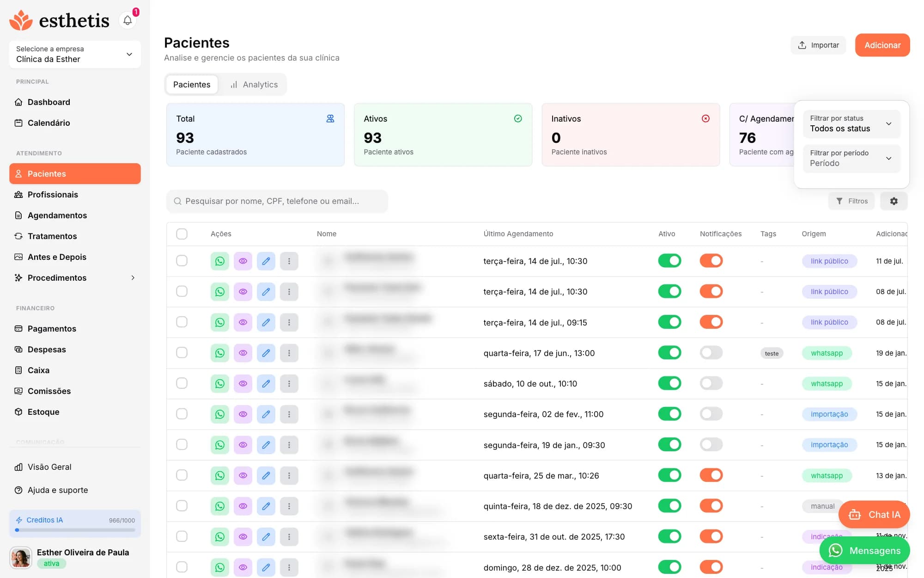The height and width of the screenshot is (578, 924).
Task: Click the Adicionar button
Action: click(x=882, y=45)
